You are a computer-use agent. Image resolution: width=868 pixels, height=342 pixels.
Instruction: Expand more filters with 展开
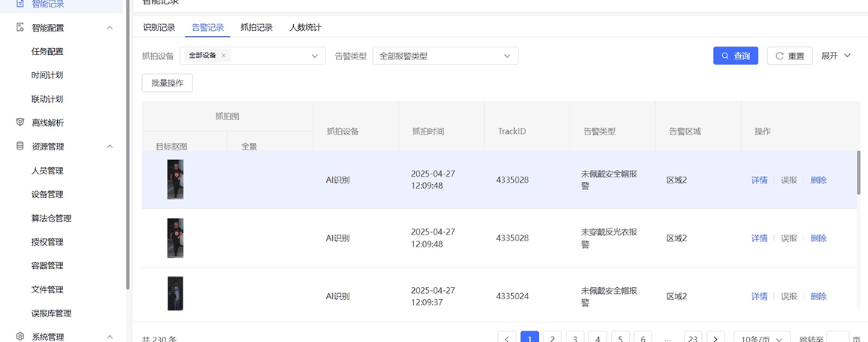836,56
